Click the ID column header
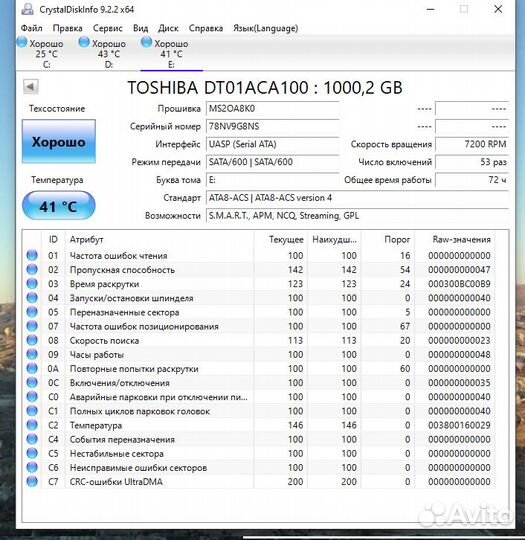Viewport: 525px width, 540px height. click(53, 239)
